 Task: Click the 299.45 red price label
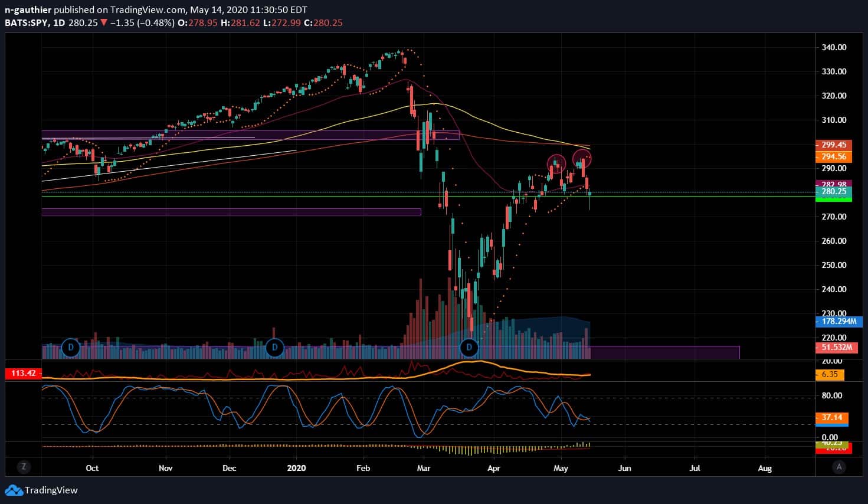pos(833,145)
